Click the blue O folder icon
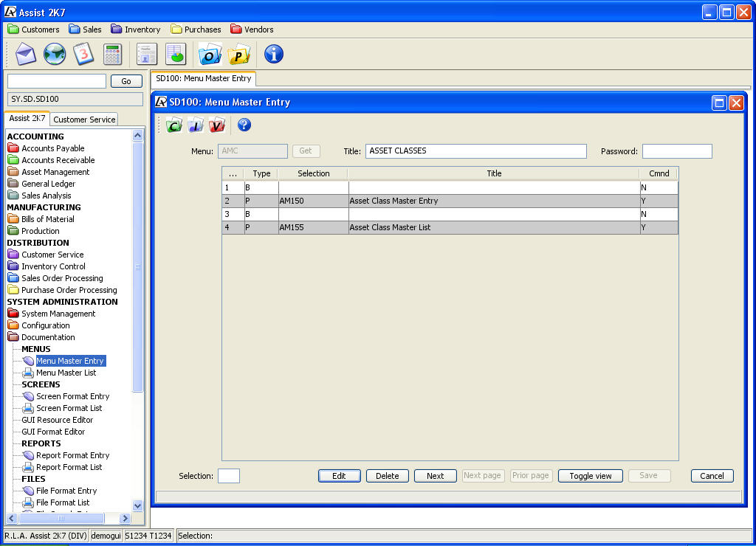The height and width of the screenshot is (546, 756). click(210, 54)
